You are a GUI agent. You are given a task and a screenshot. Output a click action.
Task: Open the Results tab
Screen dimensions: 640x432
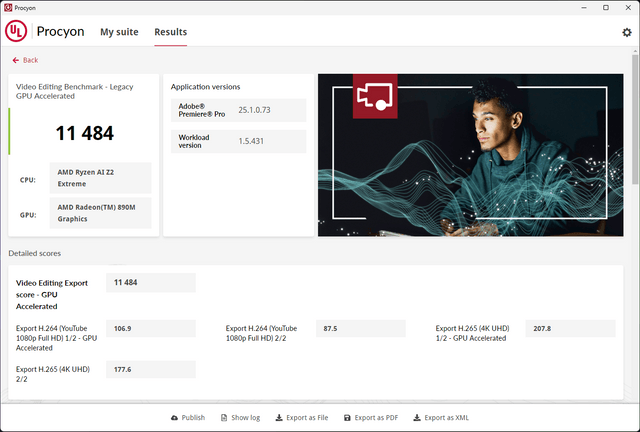[x=171, y=32]
